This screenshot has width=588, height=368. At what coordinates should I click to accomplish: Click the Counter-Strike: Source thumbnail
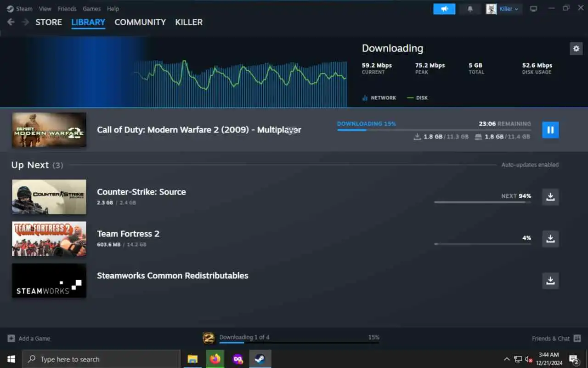[x=49, y=197]
